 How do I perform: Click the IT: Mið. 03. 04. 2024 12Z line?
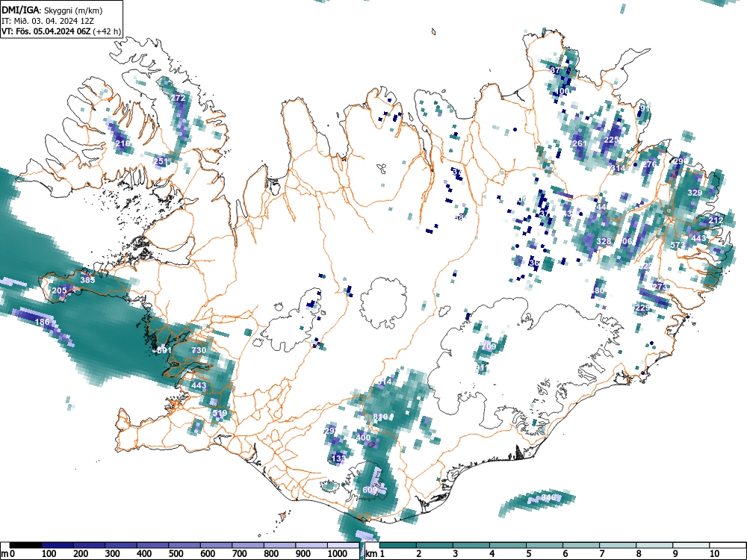pos(48,21)
